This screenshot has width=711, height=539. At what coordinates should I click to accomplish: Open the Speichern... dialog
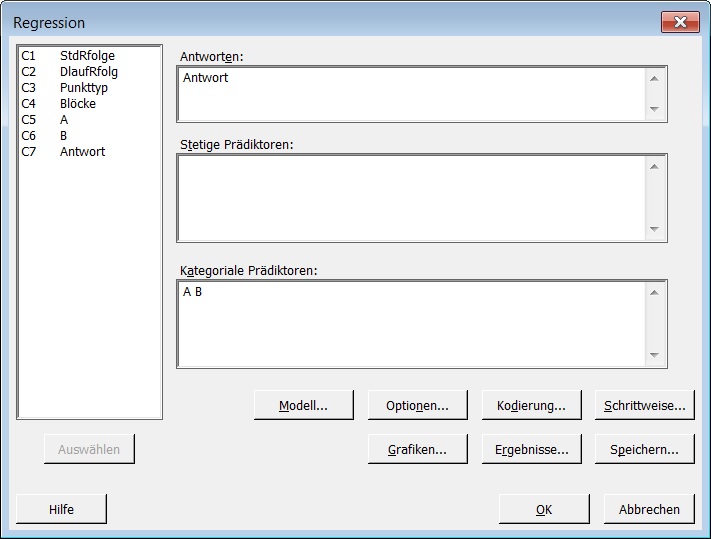[644, 449]
